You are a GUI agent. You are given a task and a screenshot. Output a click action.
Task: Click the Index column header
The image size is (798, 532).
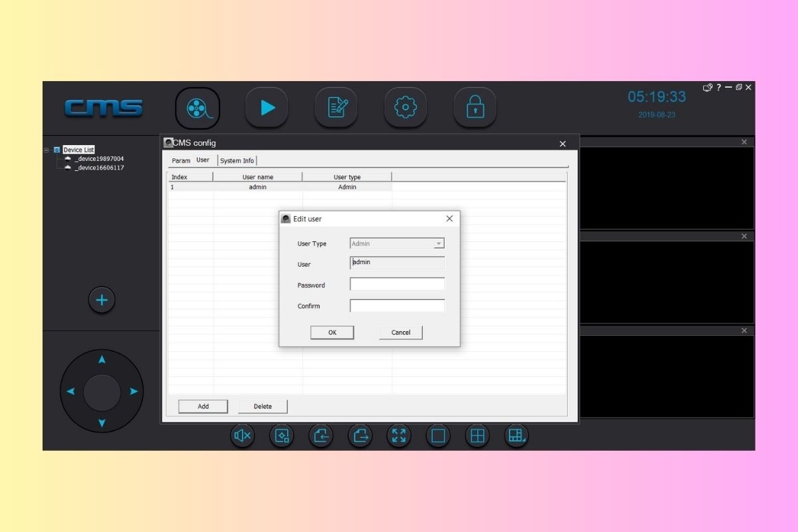pyautogui.click(x=190, y=177)
